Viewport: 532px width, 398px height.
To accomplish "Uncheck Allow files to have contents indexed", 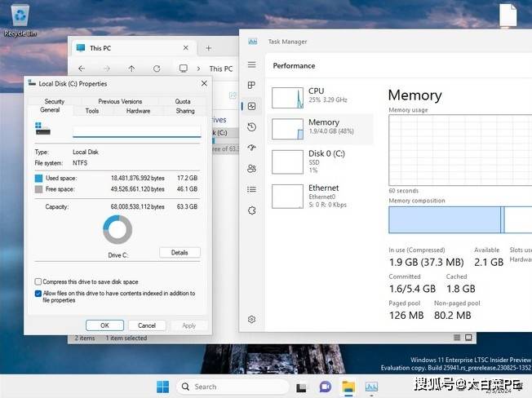I will [38, 294].
